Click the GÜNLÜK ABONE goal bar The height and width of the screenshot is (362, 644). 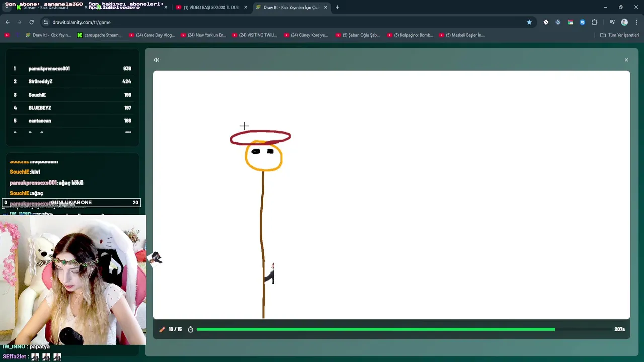point(71,203)
